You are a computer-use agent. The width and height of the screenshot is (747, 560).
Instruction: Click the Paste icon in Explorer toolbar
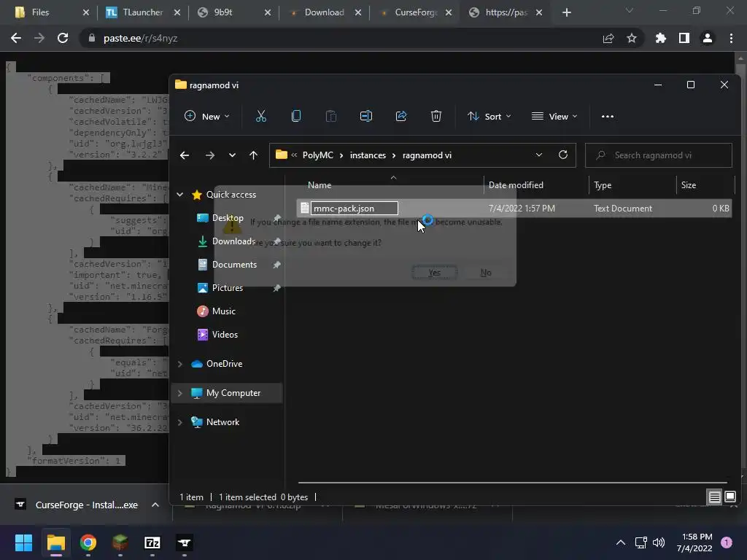coord(331,116)
